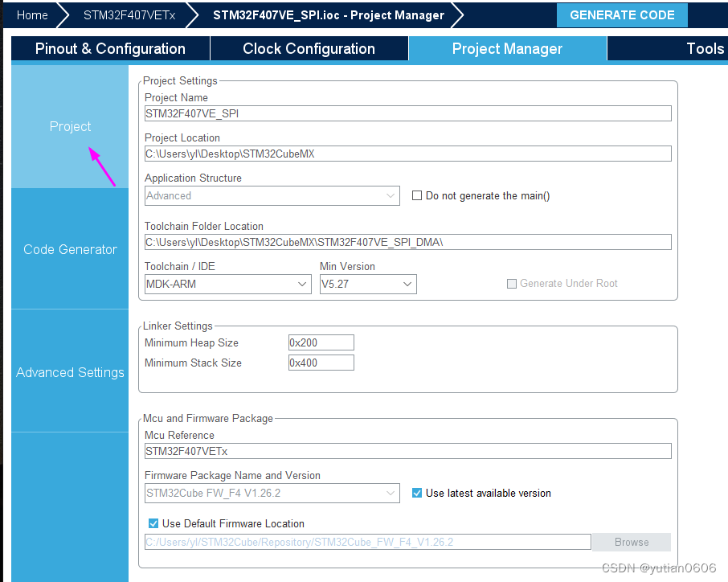The height and width of the screenshot is (582, 728).
Task: Enable Do not generate the main() checkbox
Action: tap(417, 195)
